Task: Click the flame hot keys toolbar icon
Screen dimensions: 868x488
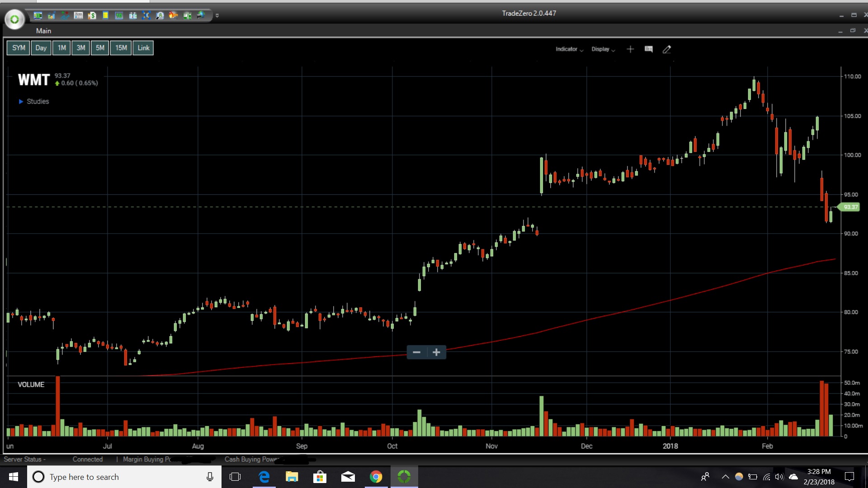Action: click(x=173, y=16)
